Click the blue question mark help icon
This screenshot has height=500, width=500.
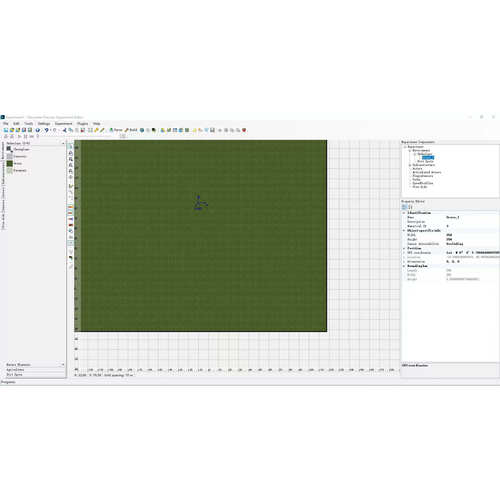point(38,130)
